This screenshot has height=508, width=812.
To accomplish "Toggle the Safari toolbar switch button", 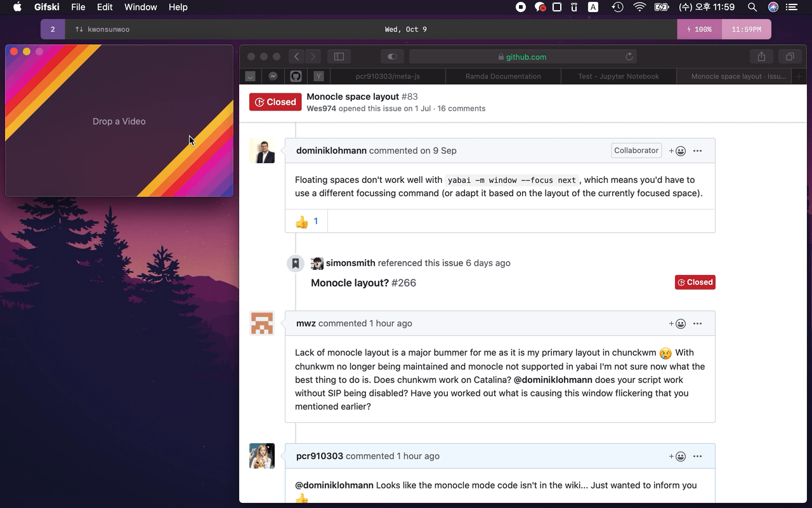I will pyautogui.click(x=392, y=57).
